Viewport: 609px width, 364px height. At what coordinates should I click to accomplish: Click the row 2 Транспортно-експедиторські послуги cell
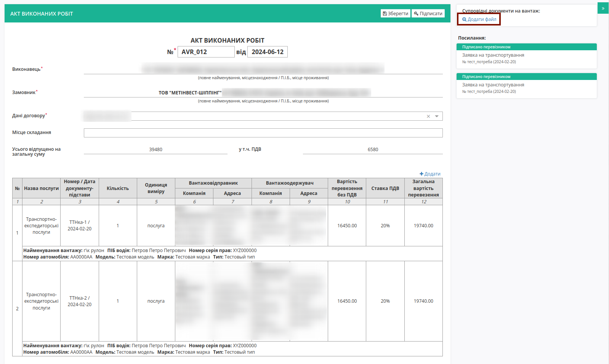pos(41,301)
